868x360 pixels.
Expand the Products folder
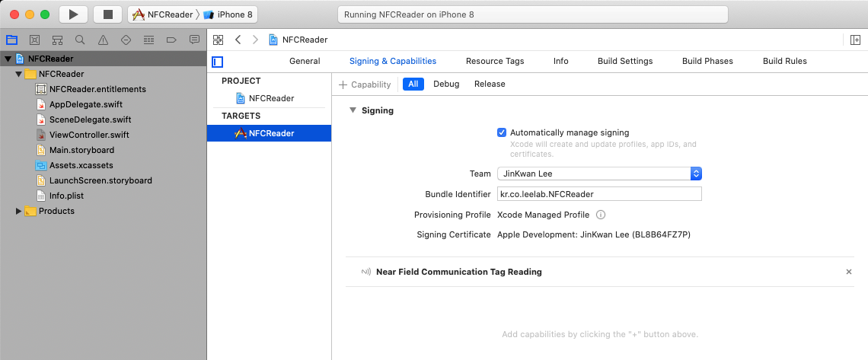(x=19, y=211)
